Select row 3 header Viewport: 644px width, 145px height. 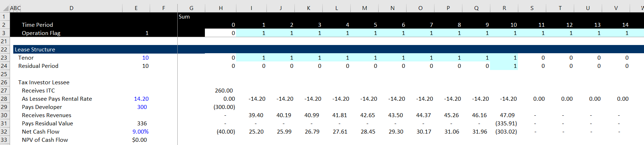[x=4, y=33]
